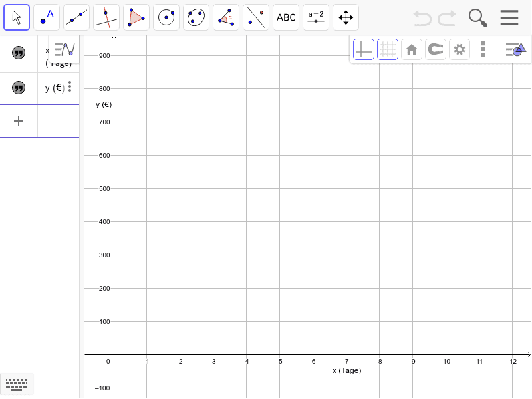532x399 pixels.
Task: Click the 500 y-axis tick label
Action: (104, 189)
